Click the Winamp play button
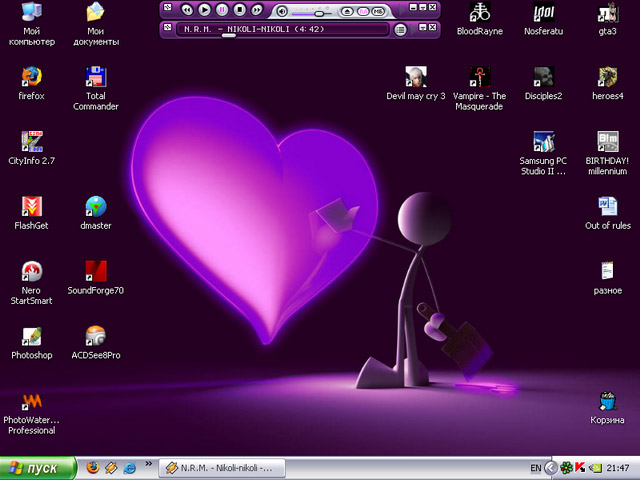 point(204,9)
